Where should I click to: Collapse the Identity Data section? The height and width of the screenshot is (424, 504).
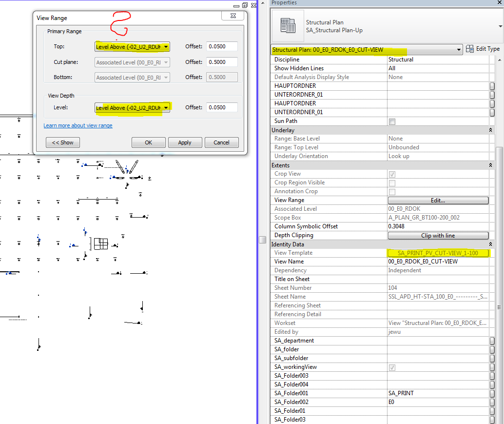point(490,244)
